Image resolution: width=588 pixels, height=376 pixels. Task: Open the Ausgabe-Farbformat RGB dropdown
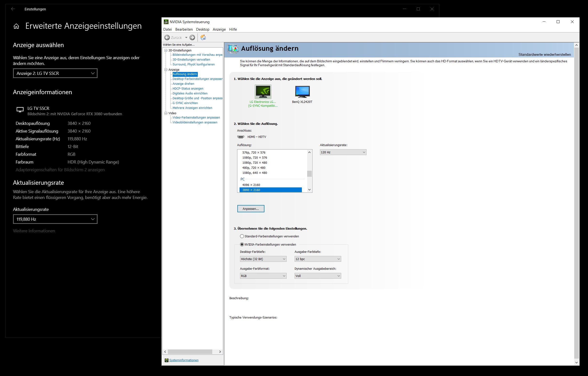coord(263,276)
